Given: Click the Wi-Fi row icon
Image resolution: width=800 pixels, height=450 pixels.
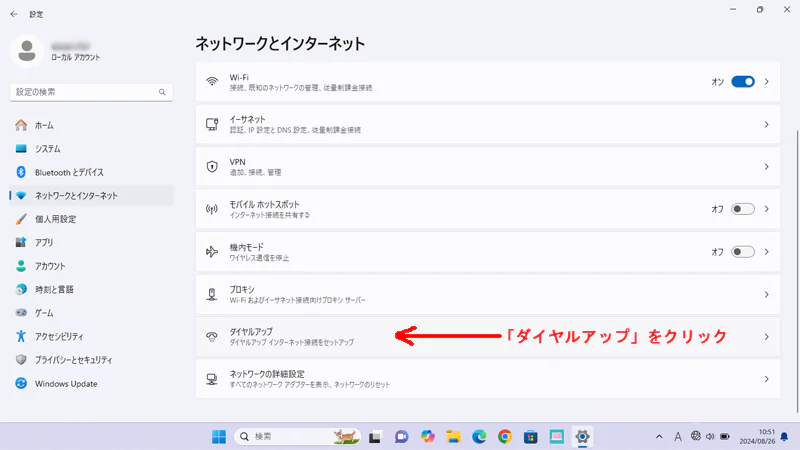Looking at the screenshot, I should (x=212, y=82).
